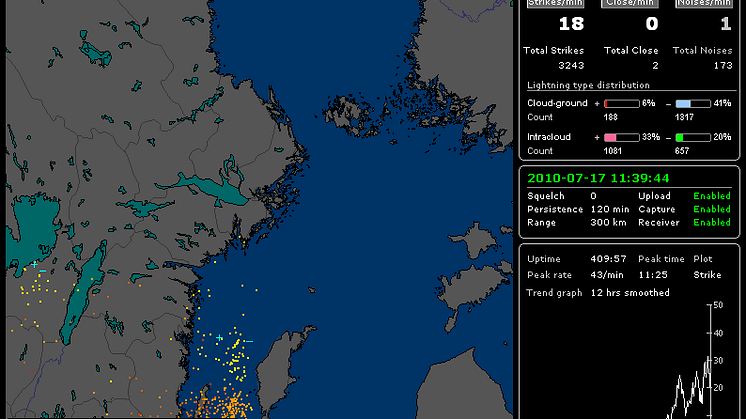Toggle the Receiver Enabled status
Viewport: 746px width, 419px height.
point(711,222)
